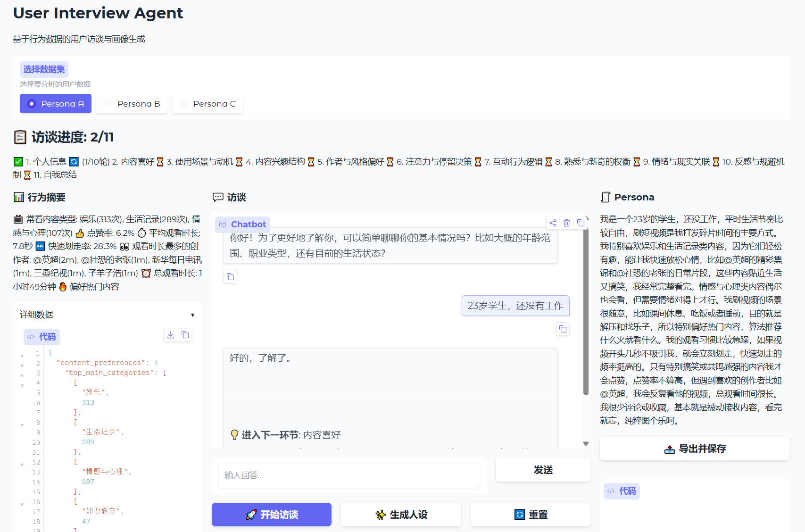Copy the detailed data JSON code
Viewport: 805px width, 532px height.
[x=185, y=335]
